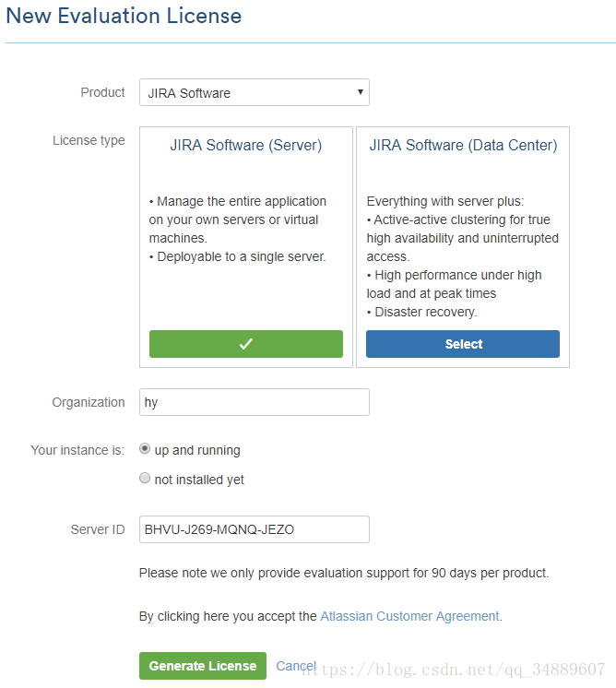The image size is (616, 688).
Task: Click the Generate License button
Action: (203, 666)
